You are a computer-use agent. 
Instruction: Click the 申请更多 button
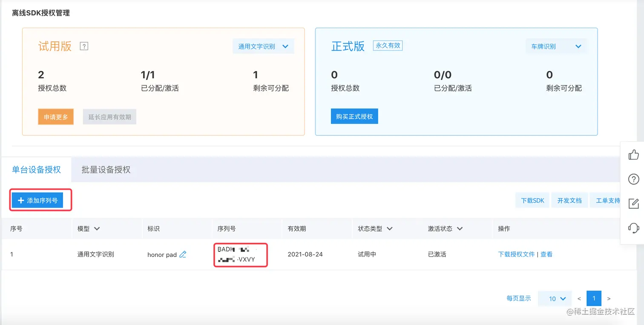tap(56, 117)
